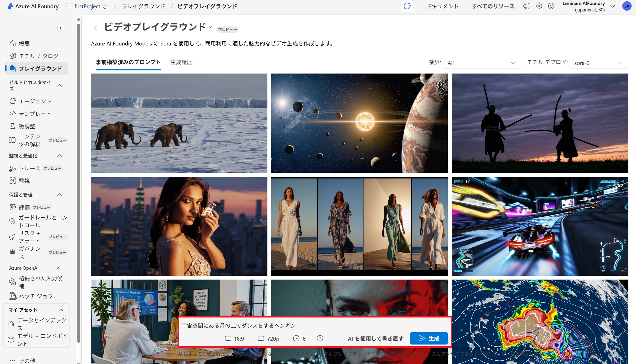Click the back arrow beside ビデオプレイグラウンド
Viewport: 636px width, 364px height.
point(97,28)
